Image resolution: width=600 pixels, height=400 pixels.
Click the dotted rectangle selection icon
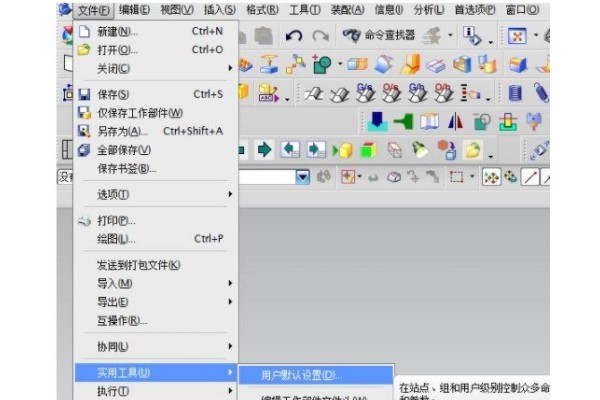click(456, 177)
